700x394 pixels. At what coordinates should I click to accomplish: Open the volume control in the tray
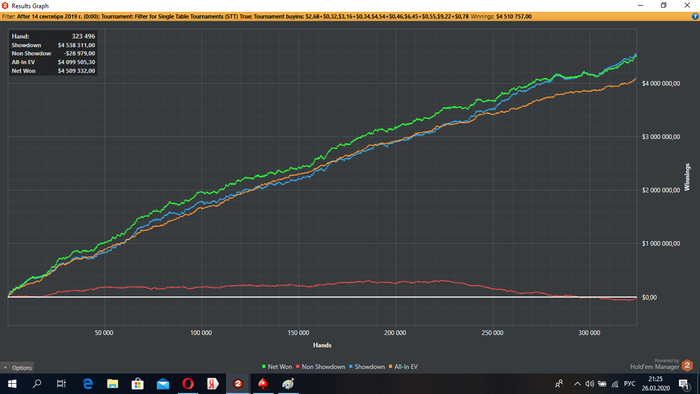(589, 384)
